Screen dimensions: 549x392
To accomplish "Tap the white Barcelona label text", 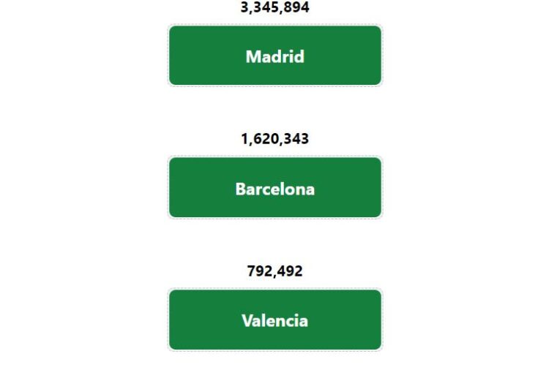I will [x=274, y=189].
